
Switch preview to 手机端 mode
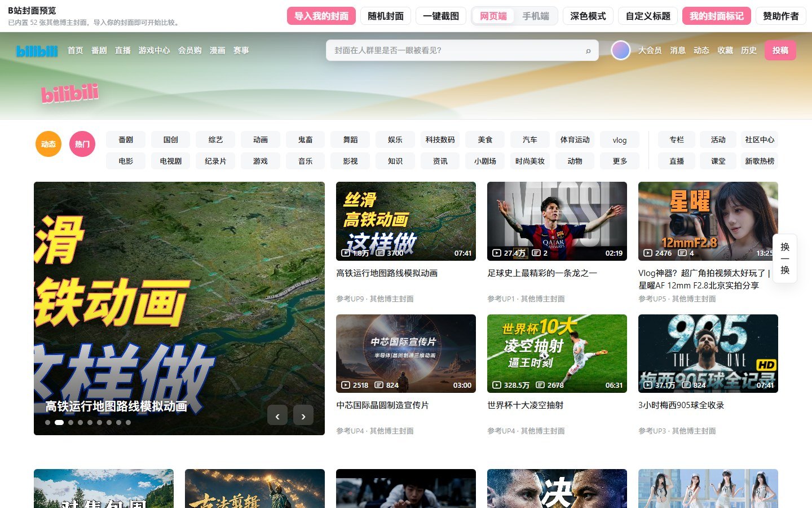[536, 16]
